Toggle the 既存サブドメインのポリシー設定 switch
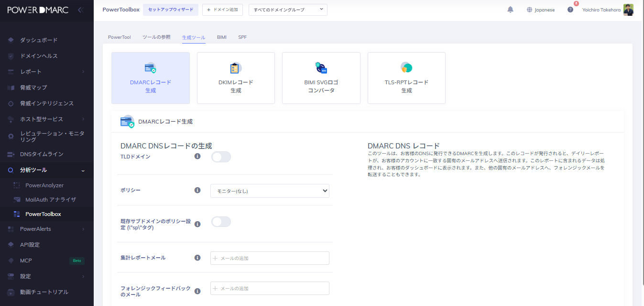 221,222
